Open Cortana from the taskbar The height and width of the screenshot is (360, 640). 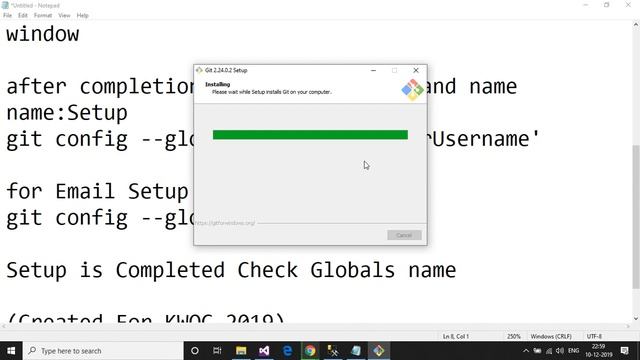point(195,351)
